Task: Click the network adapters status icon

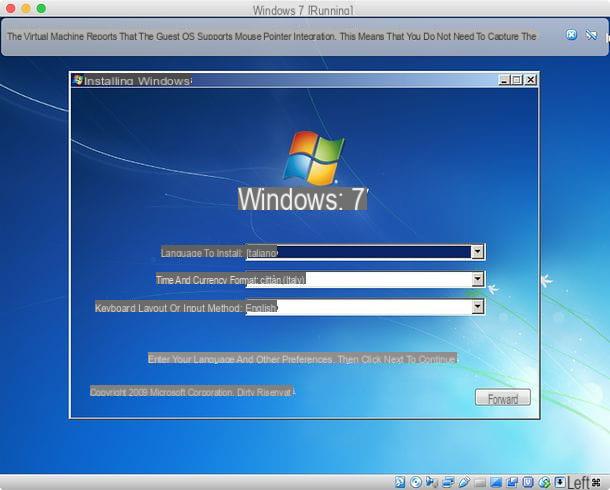Action: point(448,483)
